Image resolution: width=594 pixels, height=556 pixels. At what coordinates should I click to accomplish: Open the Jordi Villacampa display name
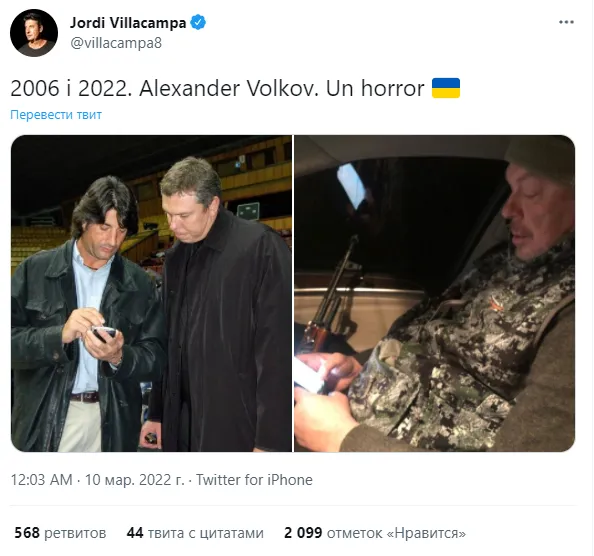click(x=128, y=23)
